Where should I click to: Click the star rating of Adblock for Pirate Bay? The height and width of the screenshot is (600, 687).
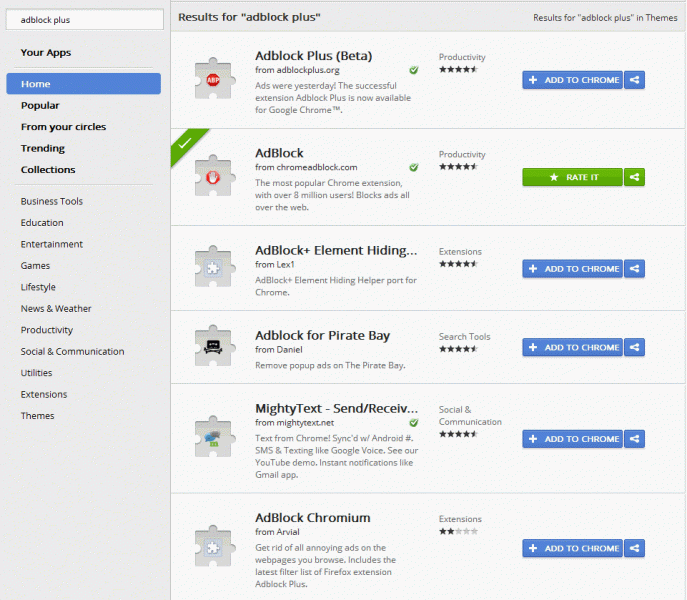pyautogui.click(x=458, y=349)
